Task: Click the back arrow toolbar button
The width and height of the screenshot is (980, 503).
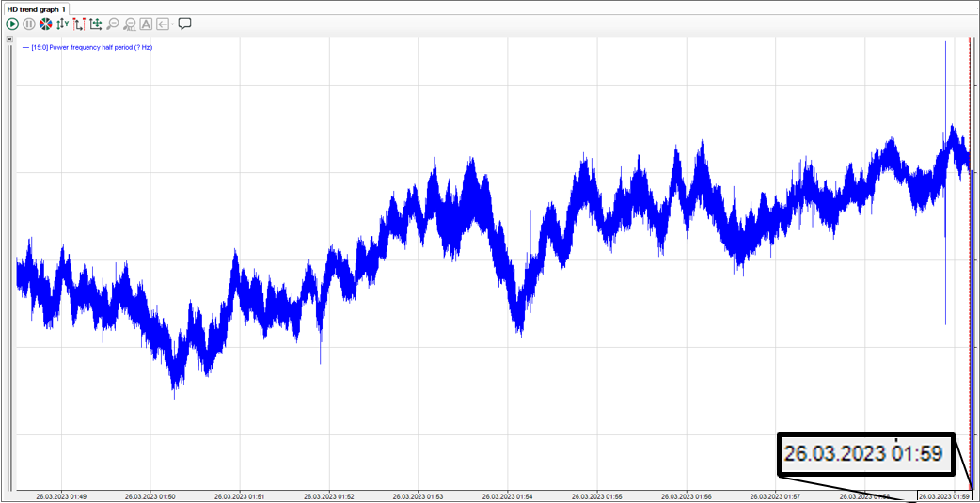Action: point(163,24)
